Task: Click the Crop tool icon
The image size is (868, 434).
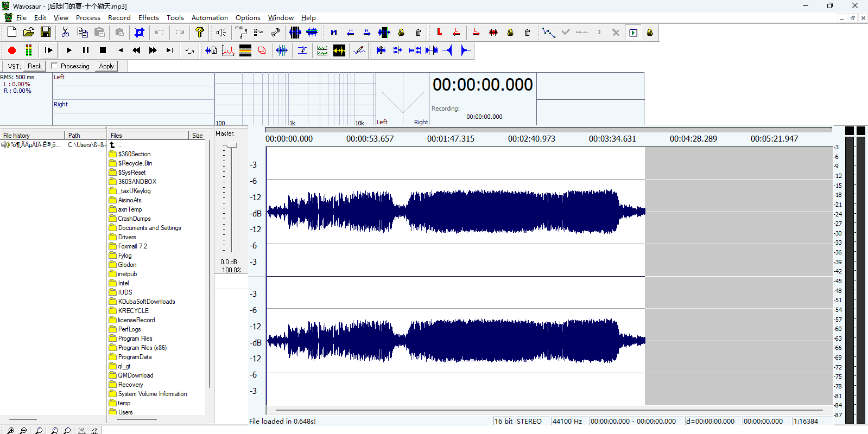Action: [x=140, y=33]
